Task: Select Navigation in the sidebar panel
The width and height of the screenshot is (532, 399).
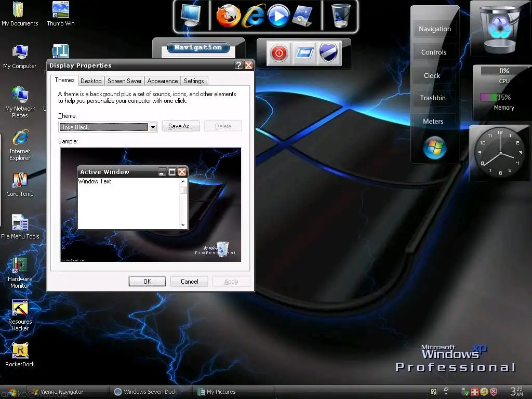Action: tap(435, 29)
